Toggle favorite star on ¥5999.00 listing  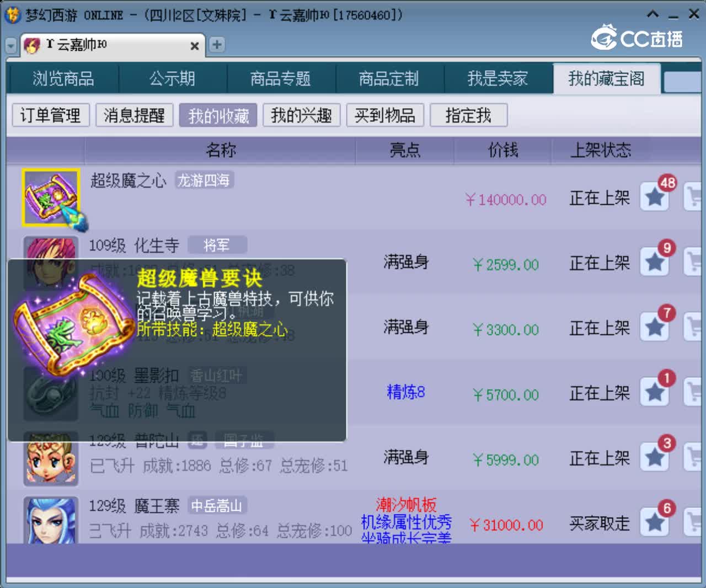(655, 457)
